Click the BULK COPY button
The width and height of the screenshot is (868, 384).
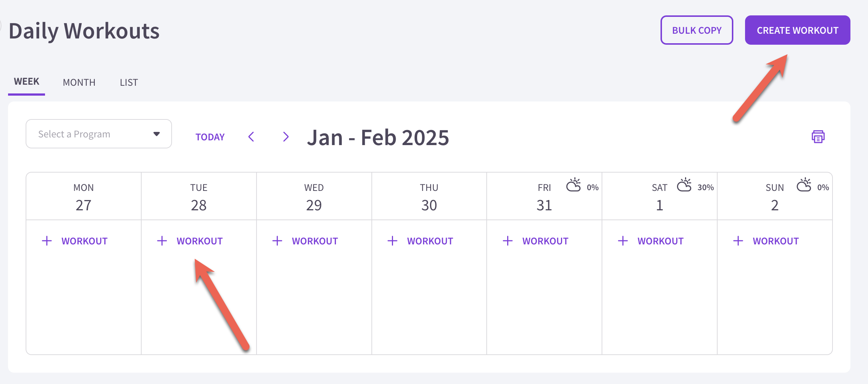pyautogui.click(x=697, y=30)
